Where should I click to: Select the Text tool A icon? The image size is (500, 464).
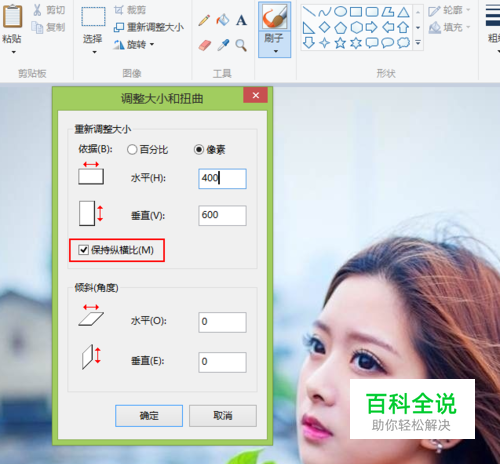coord(241,20)
